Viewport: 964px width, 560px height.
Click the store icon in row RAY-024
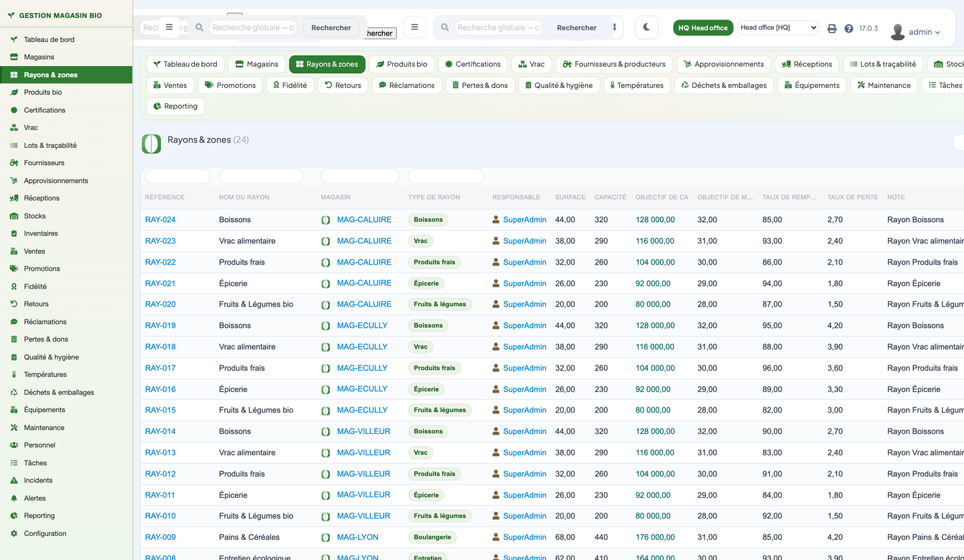coord(326,220)
